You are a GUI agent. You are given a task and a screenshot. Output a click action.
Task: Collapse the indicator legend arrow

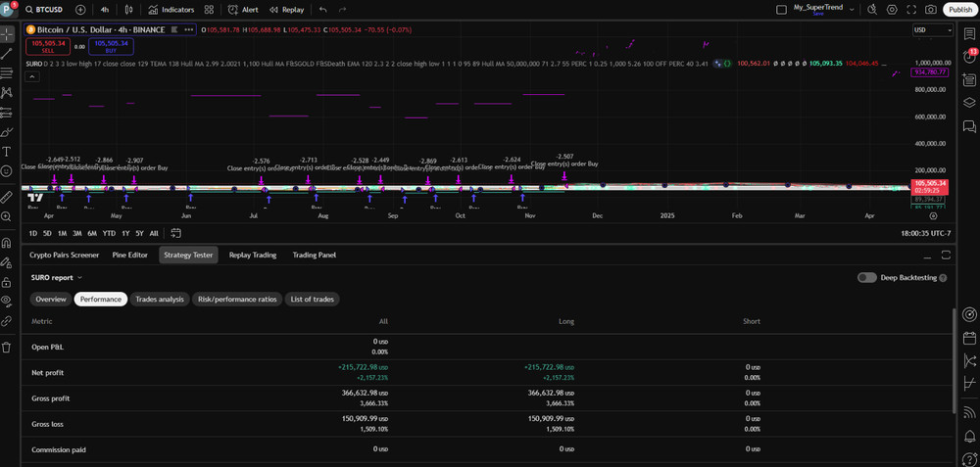pos(30,76)
